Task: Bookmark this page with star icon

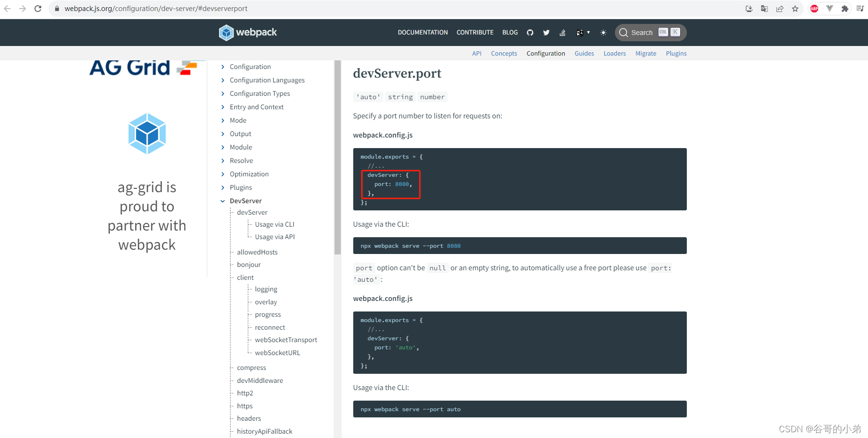Action: click(795, 9)
